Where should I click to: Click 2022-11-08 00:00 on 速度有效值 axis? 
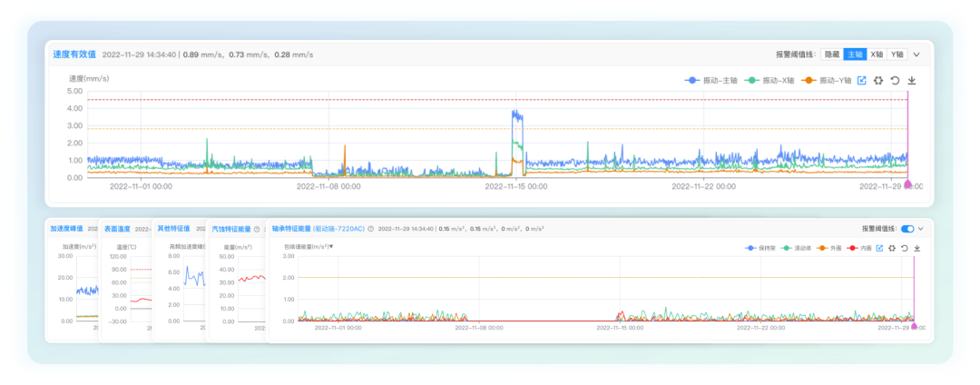328,186
